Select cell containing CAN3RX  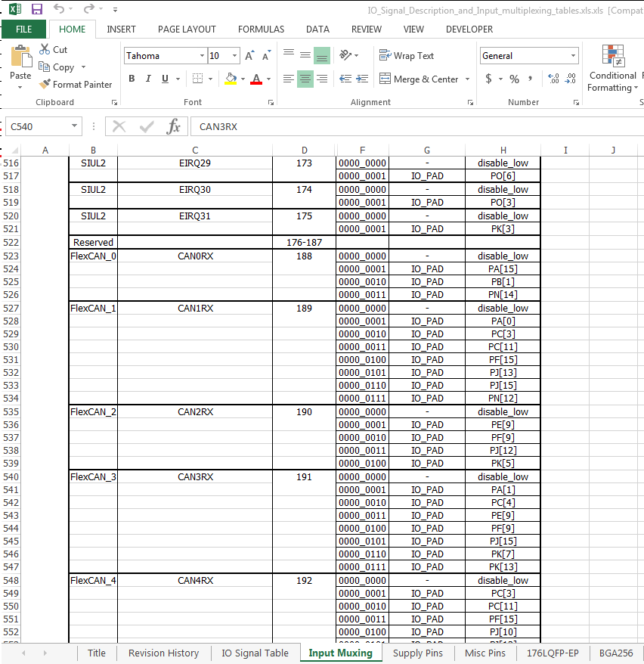pos(195,477)
